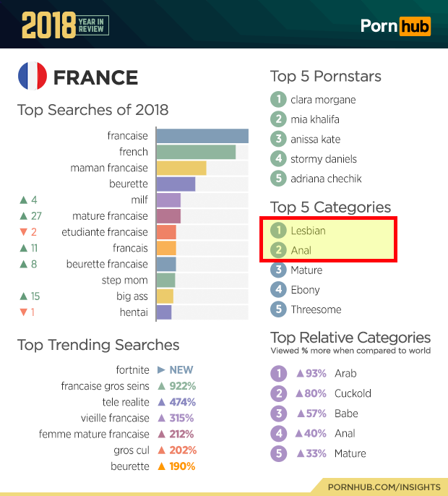The height and width of the screenshot is (496, 448).
Task: Click the green up arrow beside 27
Action: tap(23, 216)
